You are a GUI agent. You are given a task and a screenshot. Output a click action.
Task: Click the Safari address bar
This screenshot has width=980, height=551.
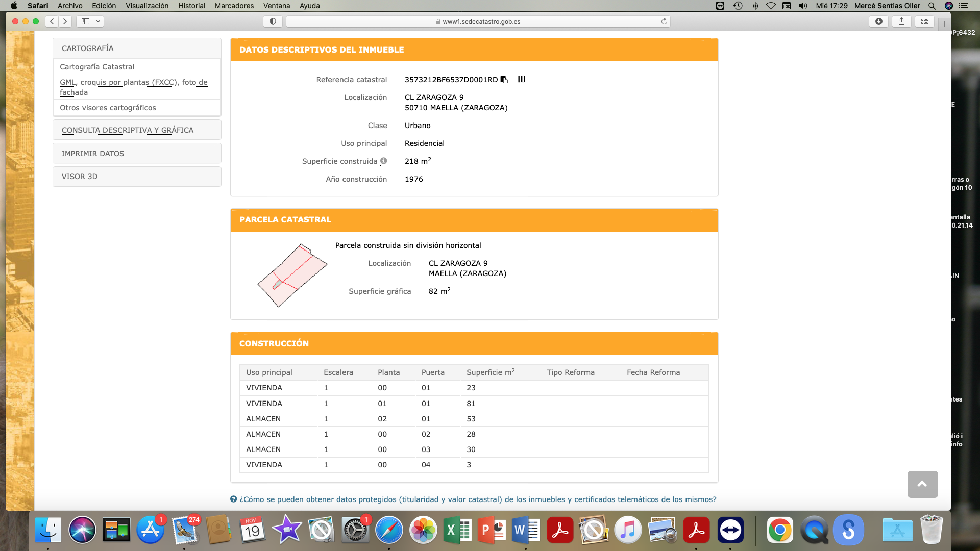(478, 21)
